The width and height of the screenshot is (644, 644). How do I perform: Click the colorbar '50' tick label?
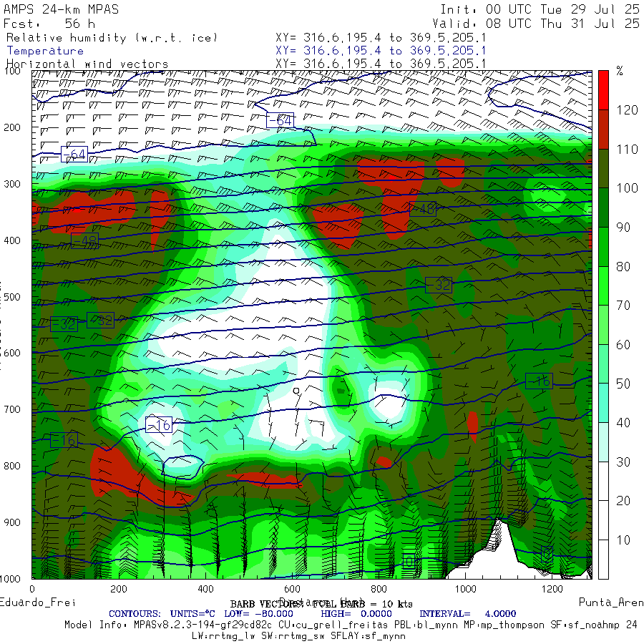(623, 384)
